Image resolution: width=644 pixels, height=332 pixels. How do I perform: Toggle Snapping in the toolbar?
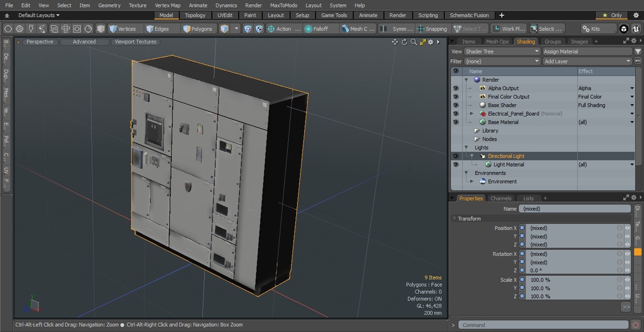432,29
